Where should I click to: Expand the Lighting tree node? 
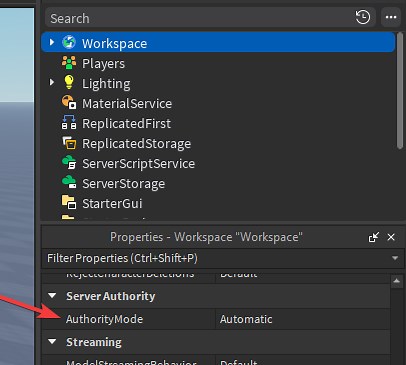click(51, 82)
